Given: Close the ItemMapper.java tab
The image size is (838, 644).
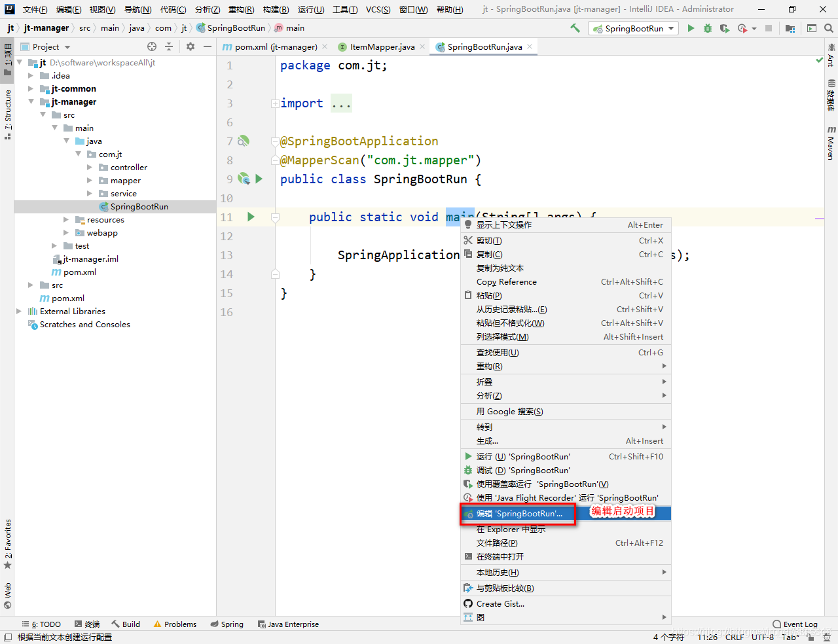Looking at the screenshot, I should point(422,46).
